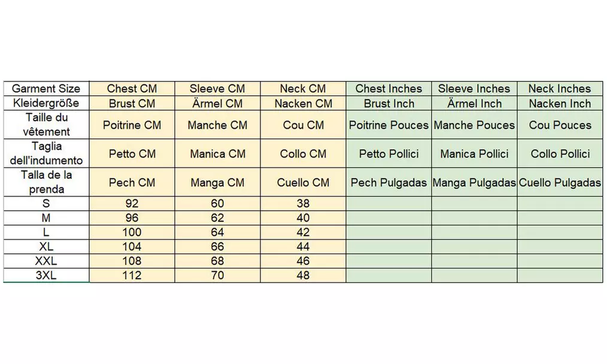Click the Garment Size header cell
This screenshot has height=364, width=607.
click(46, 89)
